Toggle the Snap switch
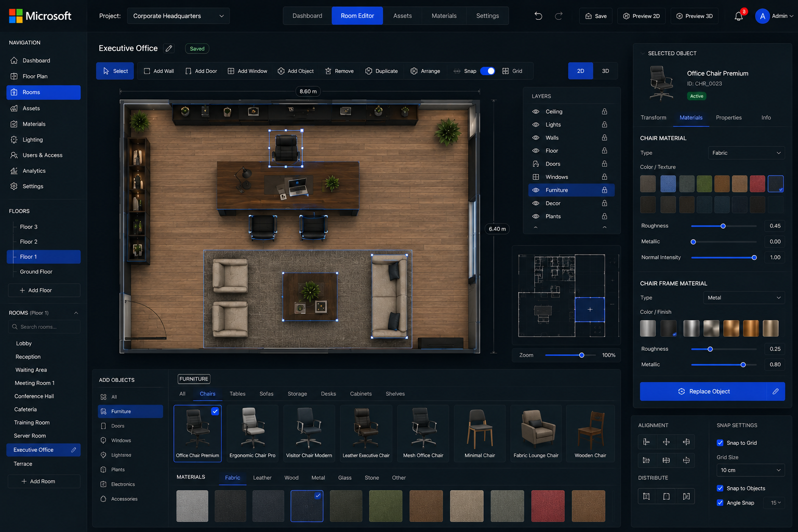The image size is (798, 532). coord(487,71)
